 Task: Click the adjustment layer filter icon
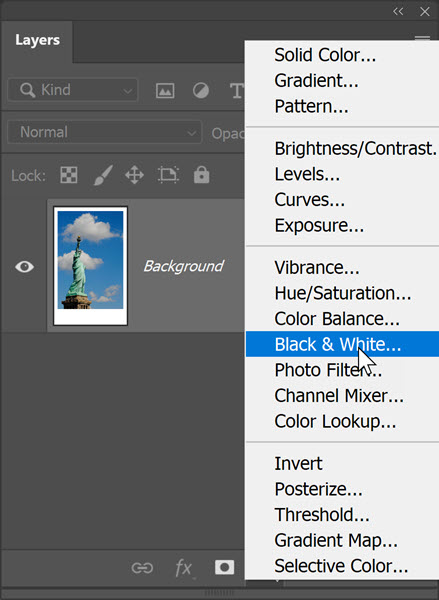point(201,90)
